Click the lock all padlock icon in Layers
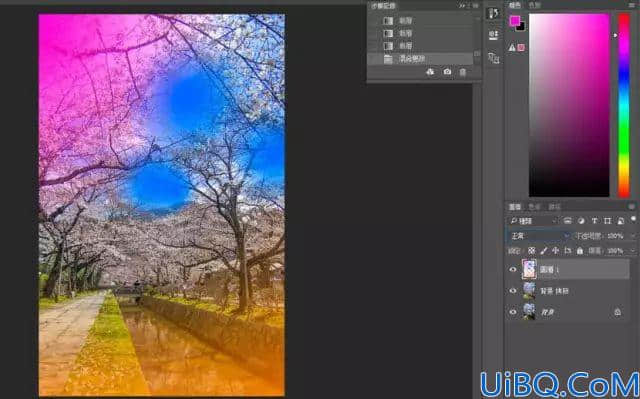The height and width of the screenshot is (399, 640). click(580, 250)
